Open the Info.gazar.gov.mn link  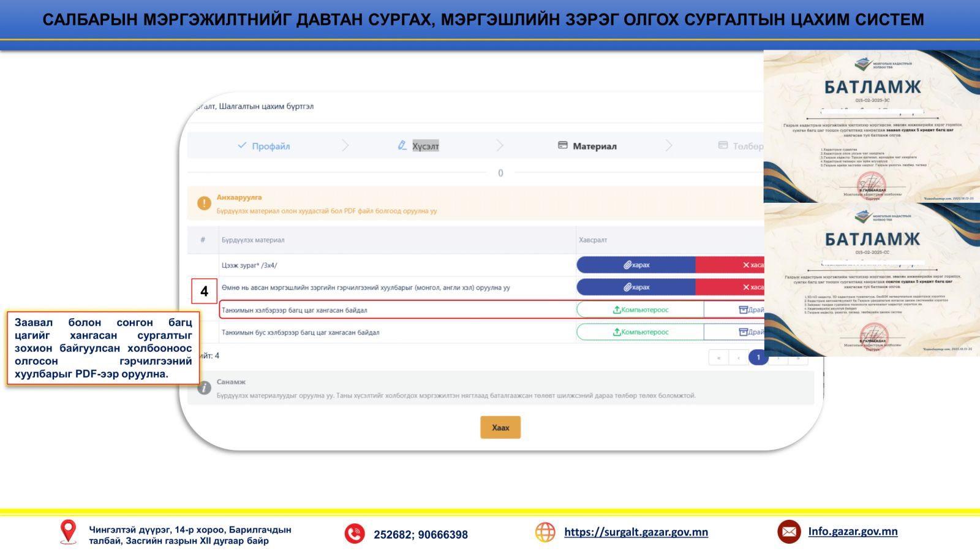click(853, 531)
